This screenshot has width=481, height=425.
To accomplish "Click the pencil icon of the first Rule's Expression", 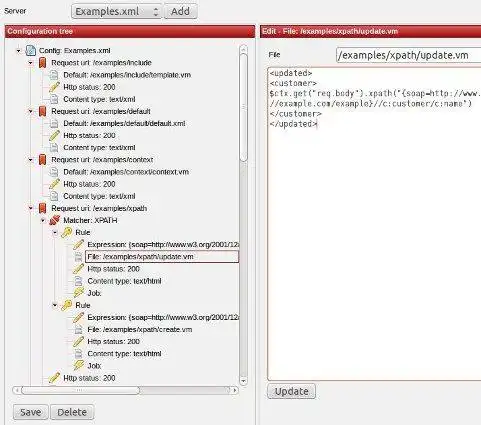I will (79, 245).
